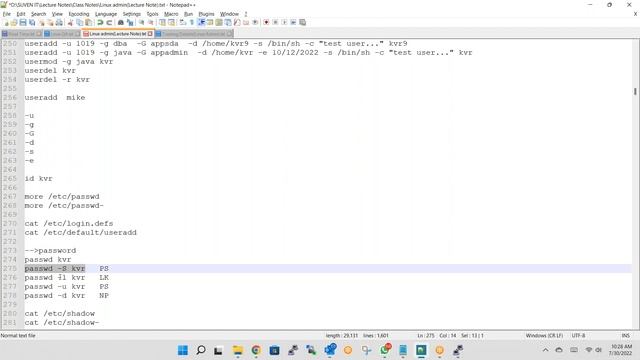The image size is (640, 360).
Task: Click the line 'passwd -d kvr NP'
Action: 67,296
